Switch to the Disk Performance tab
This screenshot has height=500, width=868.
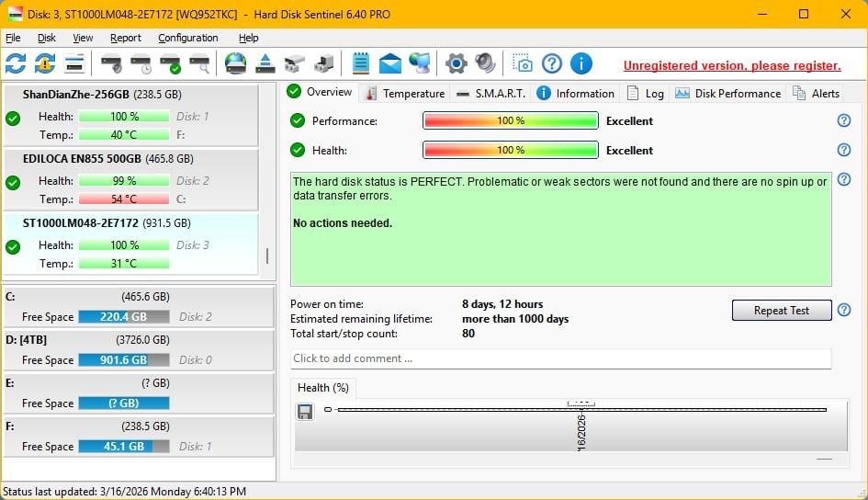click(727, 94)
